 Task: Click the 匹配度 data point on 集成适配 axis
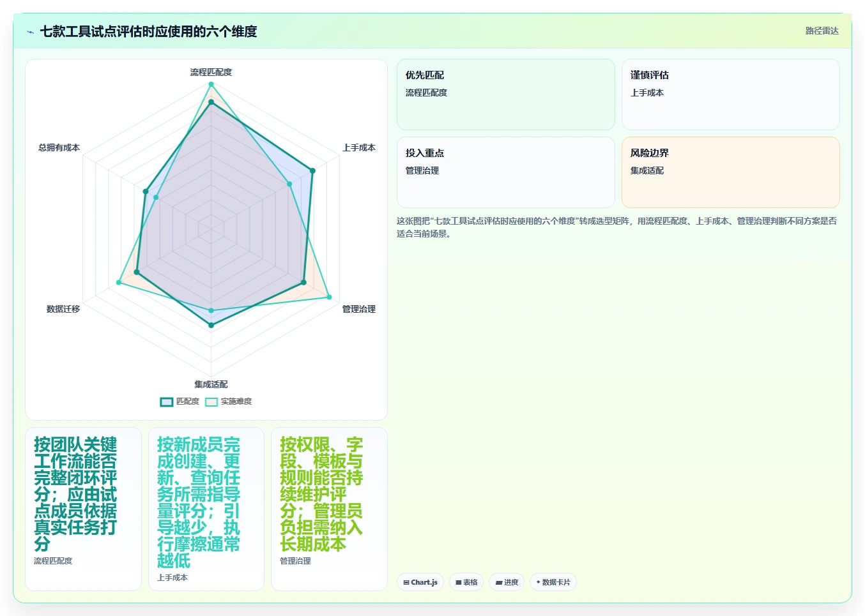(x=211, y=326)
